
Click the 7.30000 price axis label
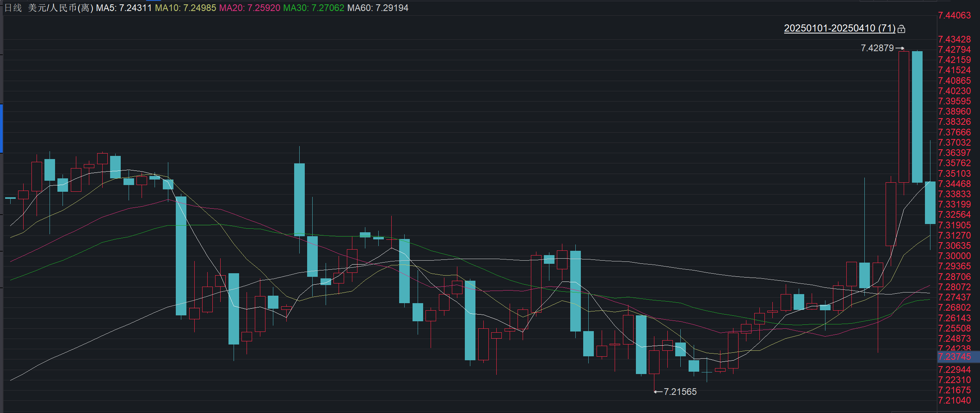pyautogui.click(x=954, y=256)
